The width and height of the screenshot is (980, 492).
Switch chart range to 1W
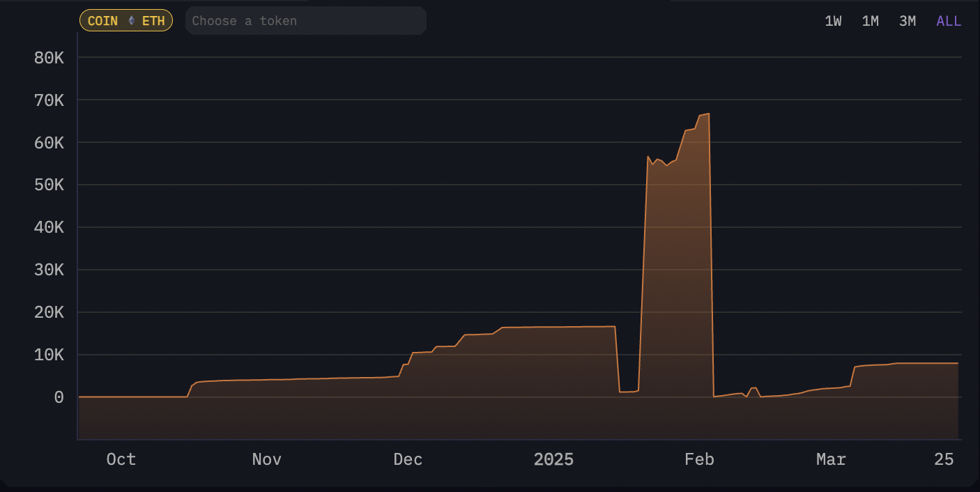(833, 21)
